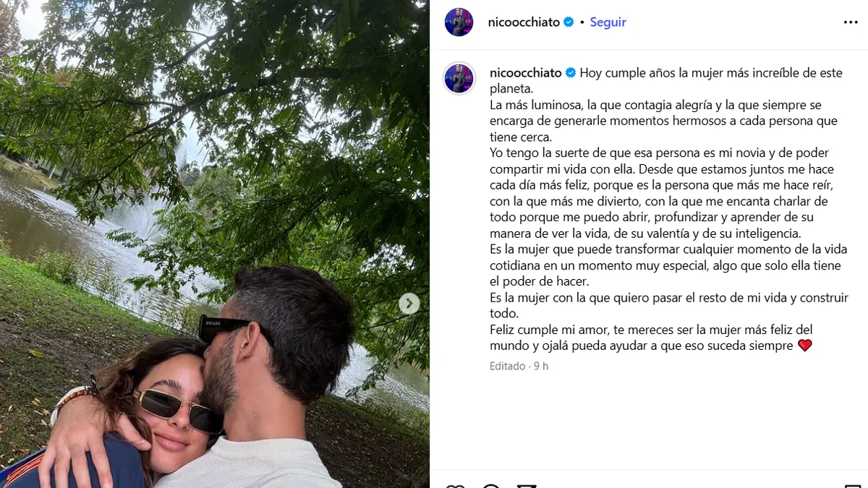Screen dimensions: 868x488
Task: Click the couple photo in the post
Action: coord(215,244)
